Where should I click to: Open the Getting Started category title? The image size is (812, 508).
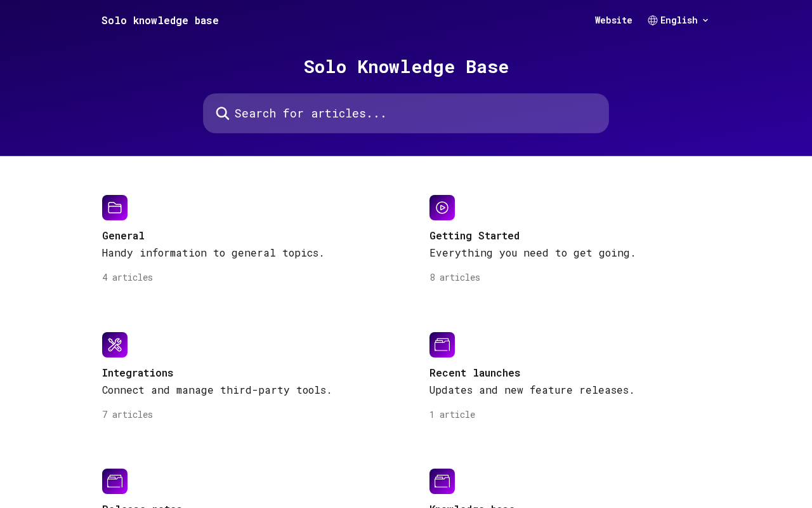[475, 236]
